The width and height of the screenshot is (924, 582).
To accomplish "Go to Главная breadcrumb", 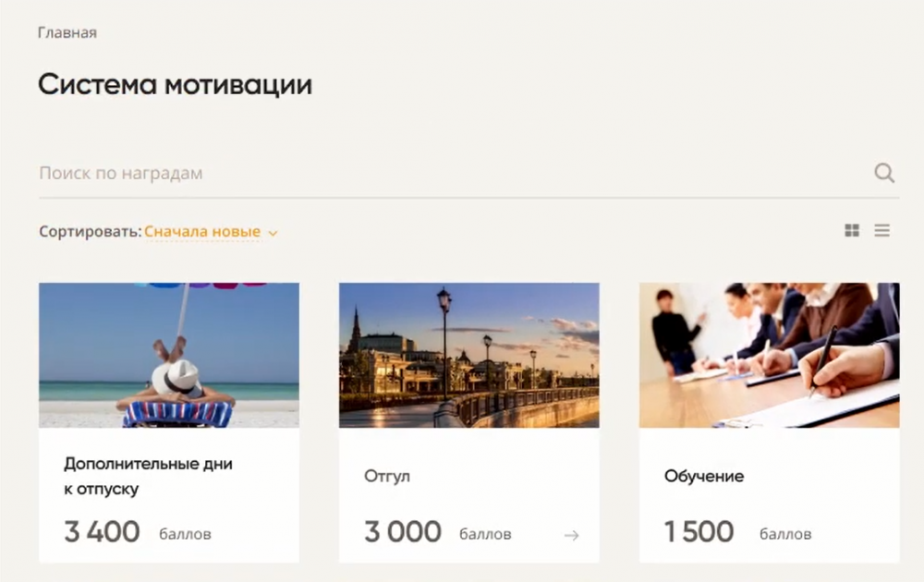I will pyautogui.click(x=67, y=32).
